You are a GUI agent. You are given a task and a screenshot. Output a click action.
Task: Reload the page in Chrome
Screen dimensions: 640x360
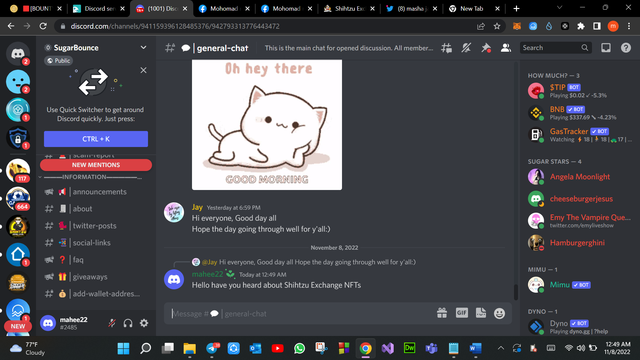tap(43, 26)
